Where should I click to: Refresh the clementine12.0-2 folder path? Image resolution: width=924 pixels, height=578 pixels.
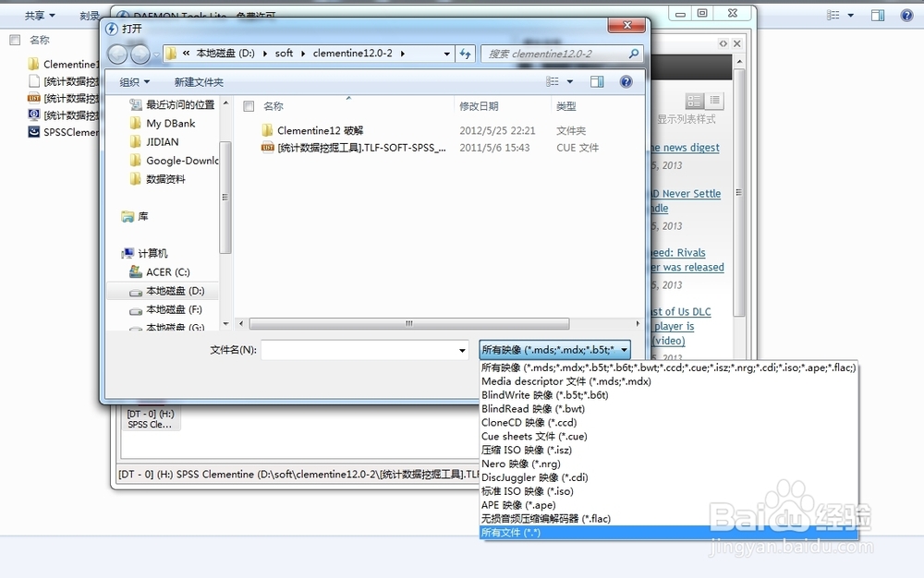466,54
